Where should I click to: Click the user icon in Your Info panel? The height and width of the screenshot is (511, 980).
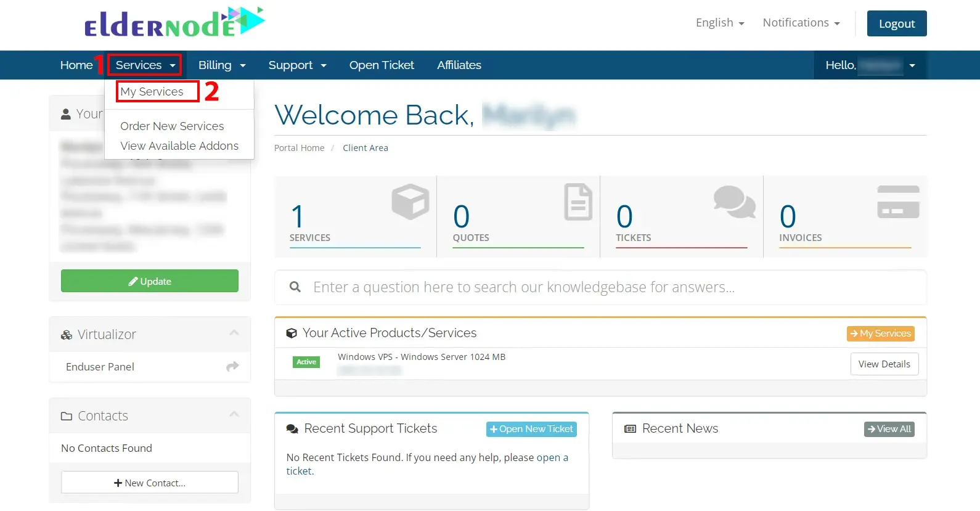[66, 114]
